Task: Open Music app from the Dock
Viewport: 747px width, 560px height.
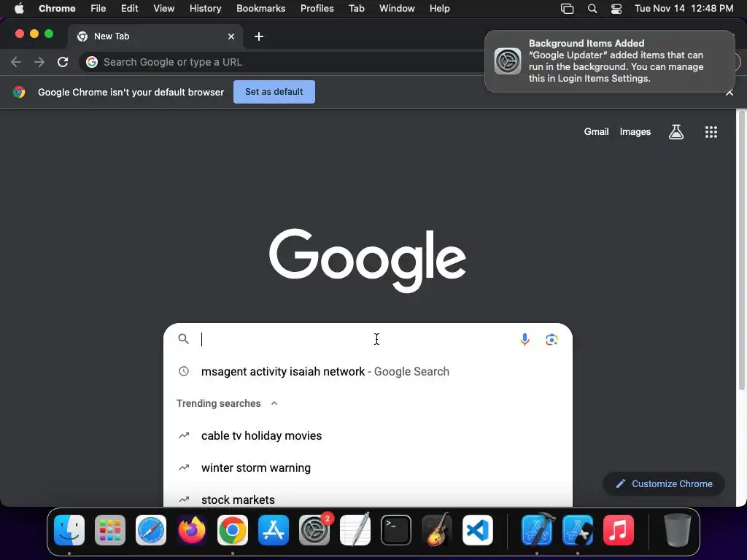Action: click(619, 530)
